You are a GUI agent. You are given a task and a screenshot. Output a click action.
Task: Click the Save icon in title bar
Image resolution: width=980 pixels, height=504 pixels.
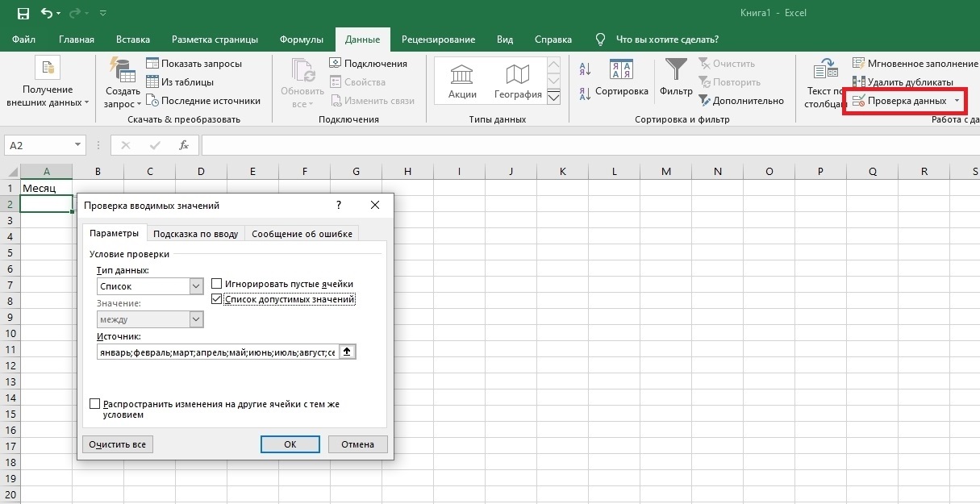pyautogui.click(x=23, y=14)
